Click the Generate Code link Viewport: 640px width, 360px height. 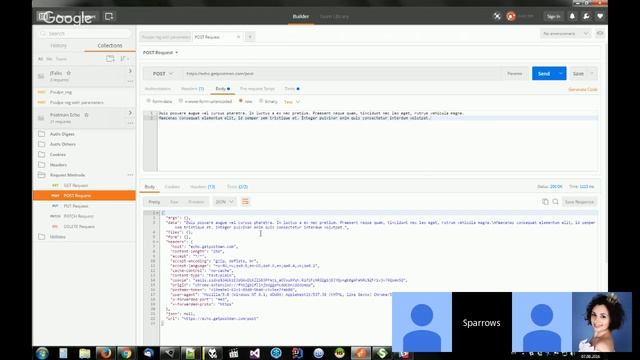tap(582, 89)
